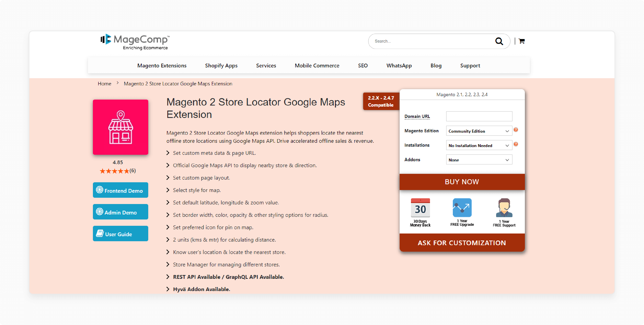Open the Addons dropdown
The image size is (644, 325).
(x=479, y=160)
